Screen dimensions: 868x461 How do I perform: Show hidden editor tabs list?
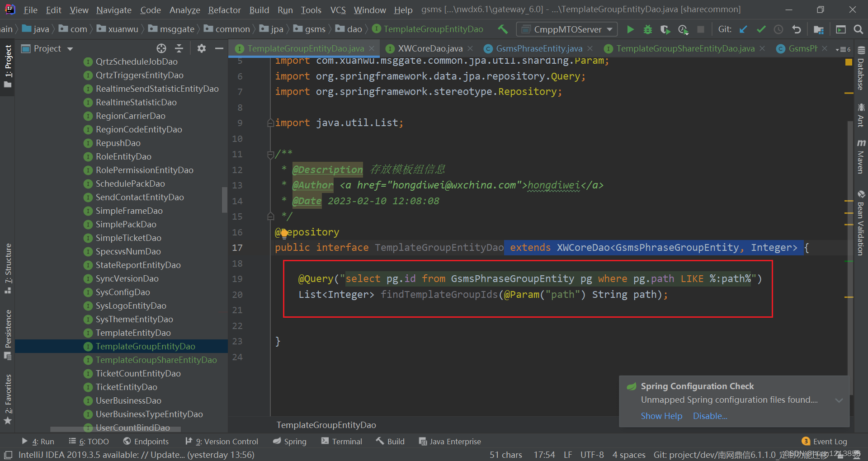pos(843,49)
